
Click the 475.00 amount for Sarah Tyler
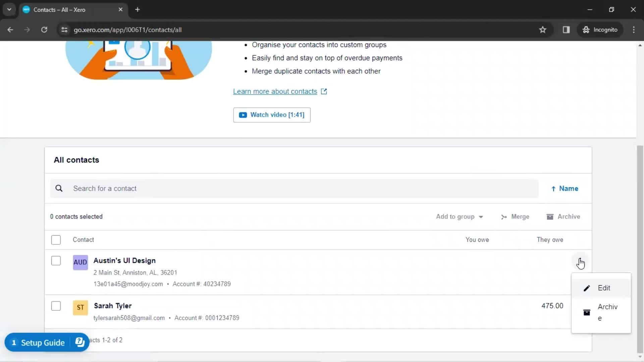(552, 306)
